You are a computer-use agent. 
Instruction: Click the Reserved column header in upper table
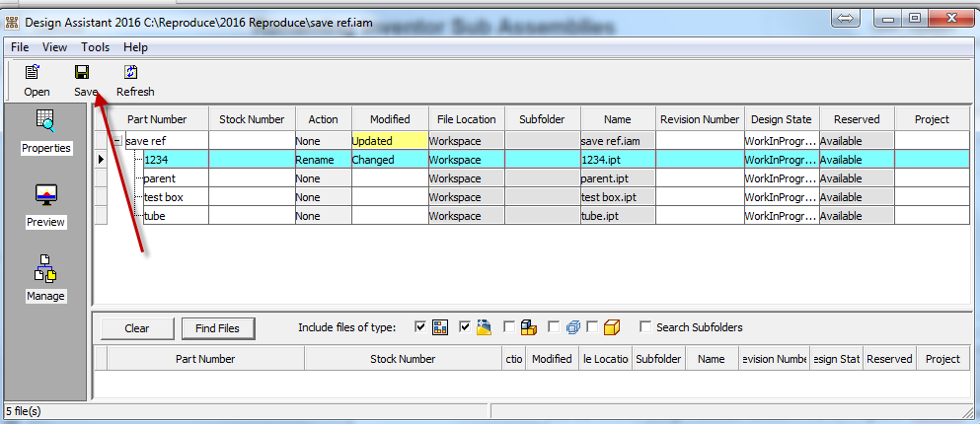(857, 119)
